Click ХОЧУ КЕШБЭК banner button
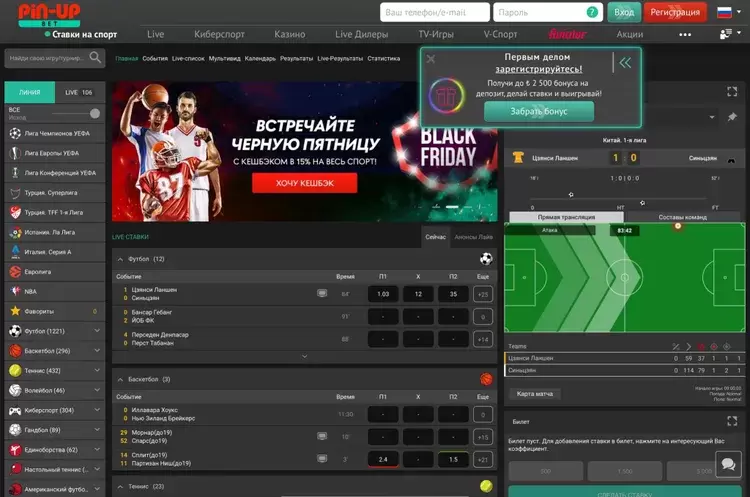 pos(305,183)
